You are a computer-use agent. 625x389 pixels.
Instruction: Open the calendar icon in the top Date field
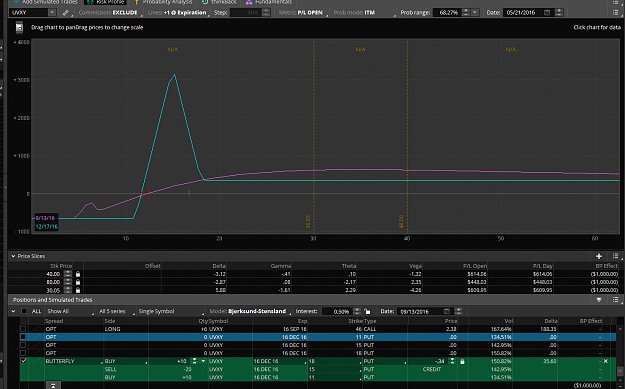547,13
